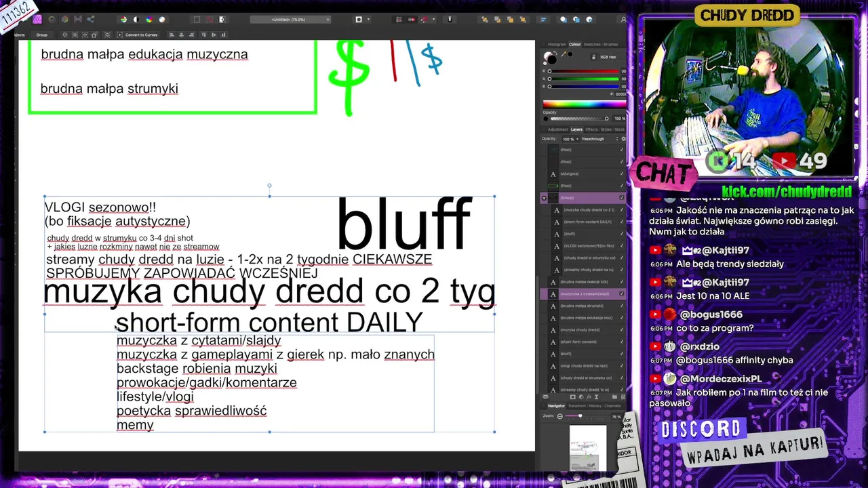
Task: Open the Transform tab next to Navigator
Action: (577, 406)
